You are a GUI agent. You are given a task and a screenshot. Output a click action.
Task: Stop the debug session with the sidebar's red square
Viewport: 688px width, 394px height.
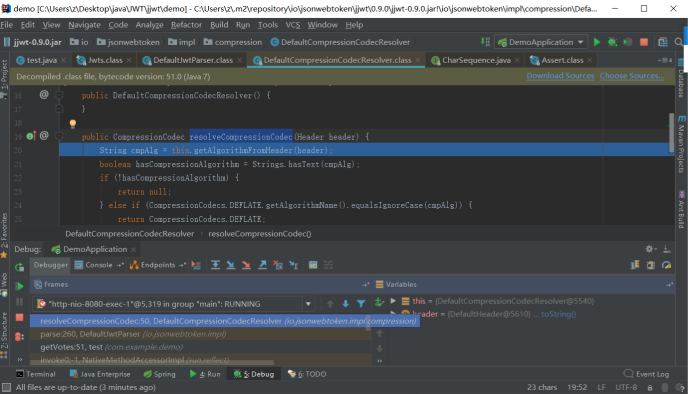[x=19, y=317]
